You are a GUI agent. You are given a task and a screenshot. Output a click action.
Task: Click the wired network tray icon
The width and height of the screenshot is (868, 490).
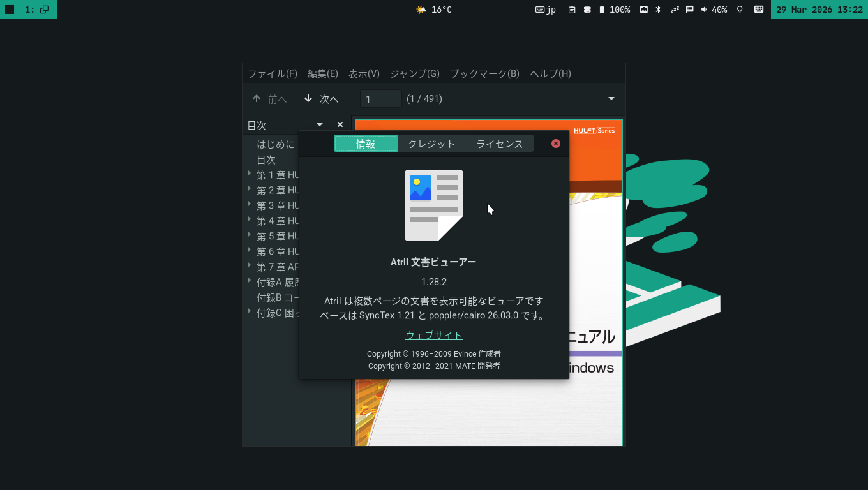pyautogui.click(x=644, y=10)
